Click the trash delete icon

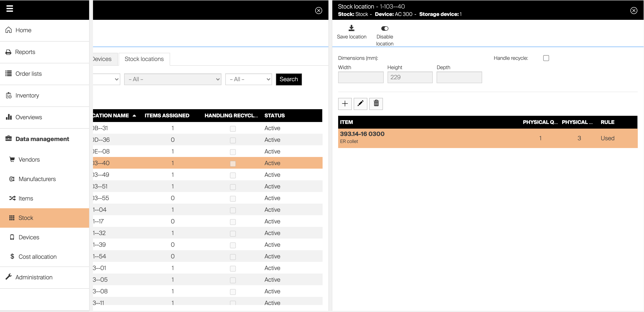(376, 104)
